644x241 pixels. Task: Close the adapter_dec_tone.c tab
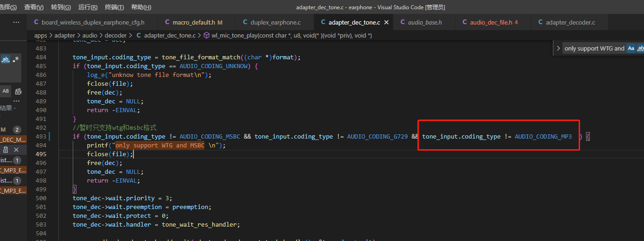[386, 22]
